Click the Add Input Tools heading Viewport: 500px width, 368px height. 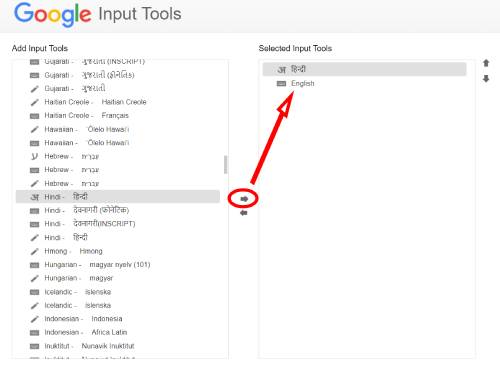coord(40,48)
